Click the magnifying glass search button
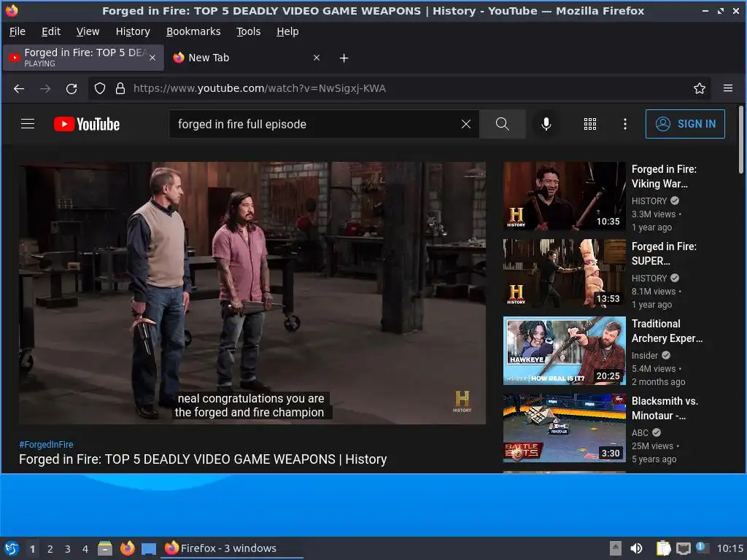The image size is (747, 560). click(x=502, y=124)
